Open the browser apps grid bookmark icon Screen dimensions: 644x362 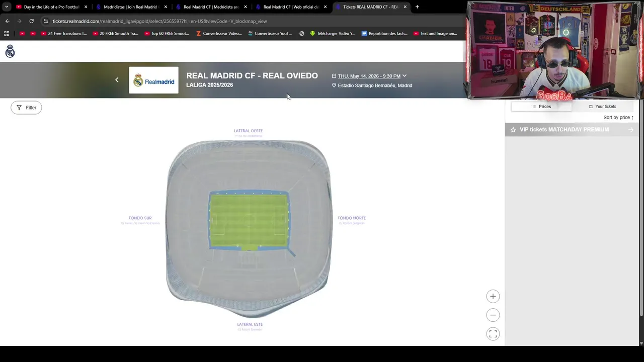[x=7, y=34]
